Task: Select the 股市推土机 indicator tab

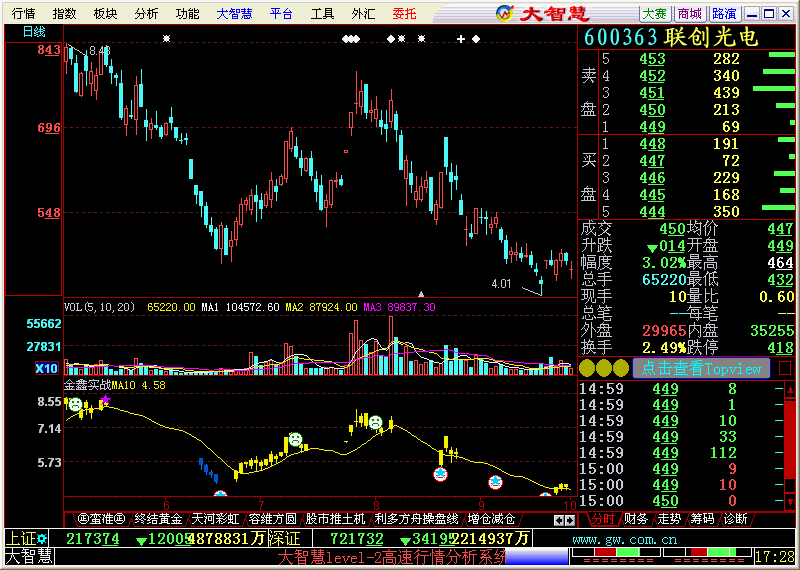Action: (x=335, y=519)
